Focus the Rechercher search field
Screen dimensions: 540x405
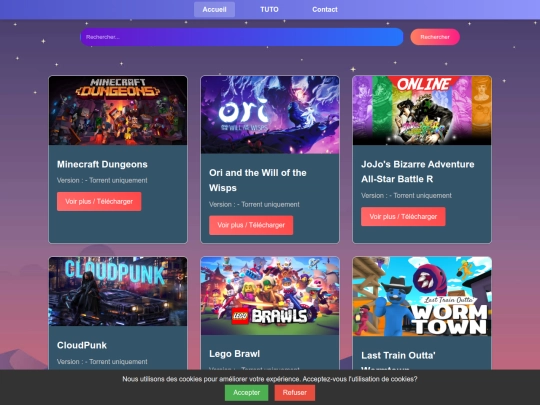coord(242,37)
